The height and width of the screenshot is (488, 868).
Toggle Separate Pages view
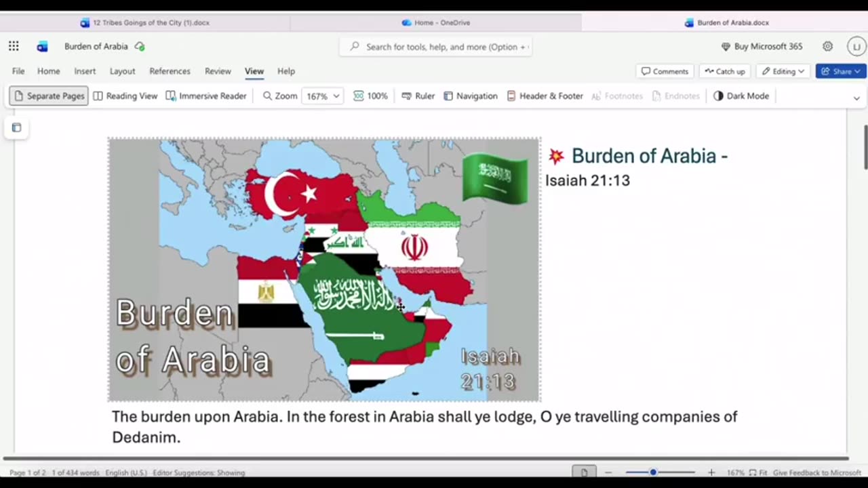pos(49,96)
